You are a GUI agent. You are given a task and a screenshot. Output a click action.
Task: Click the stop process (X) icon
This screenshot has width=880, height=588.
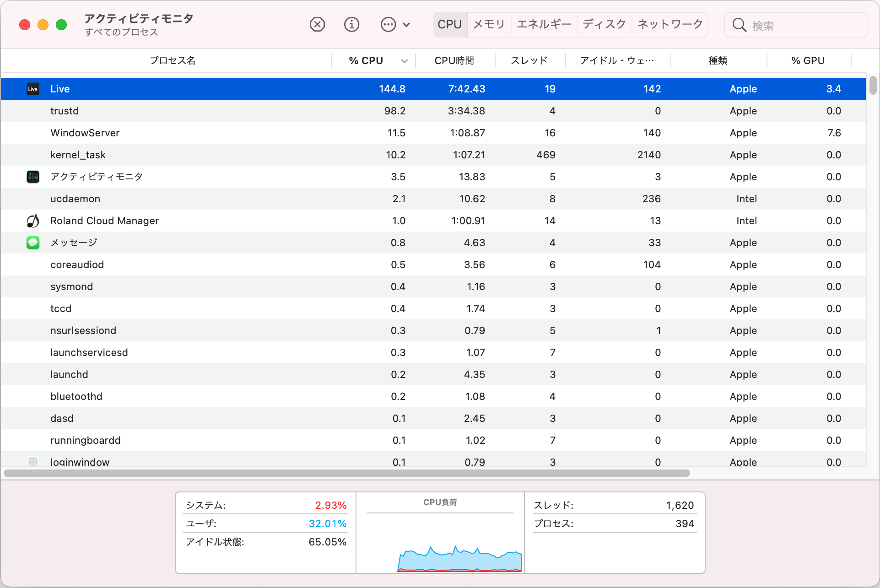pyautogui.click(x=317, y=24)
